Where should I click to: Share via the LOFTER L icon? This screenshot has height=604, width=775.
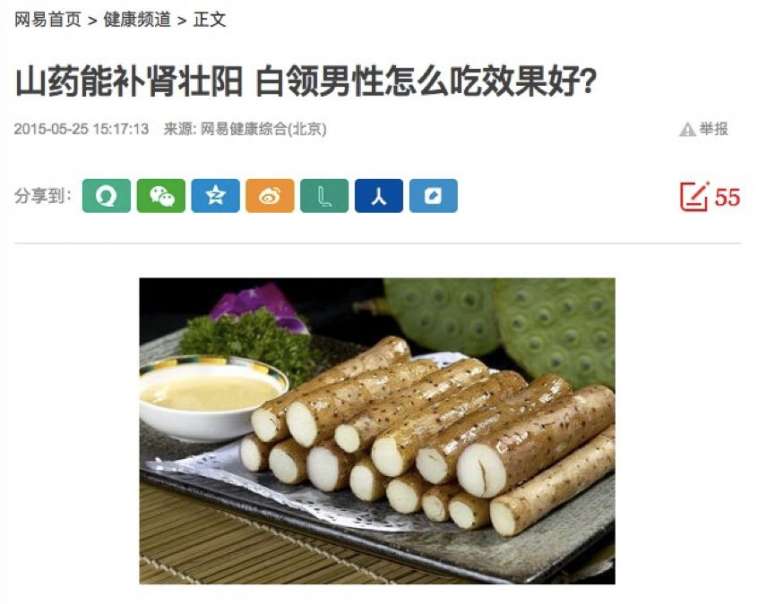[x=324, y=196]
